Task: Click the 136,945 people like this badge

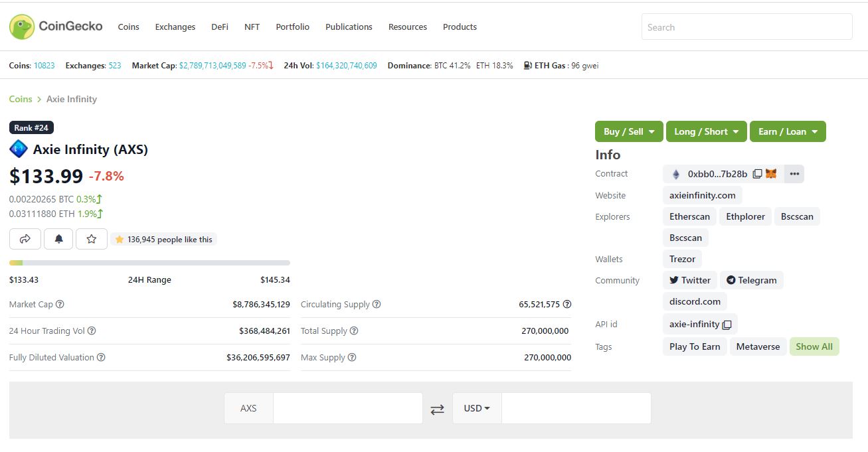Action: click(164, 240)
